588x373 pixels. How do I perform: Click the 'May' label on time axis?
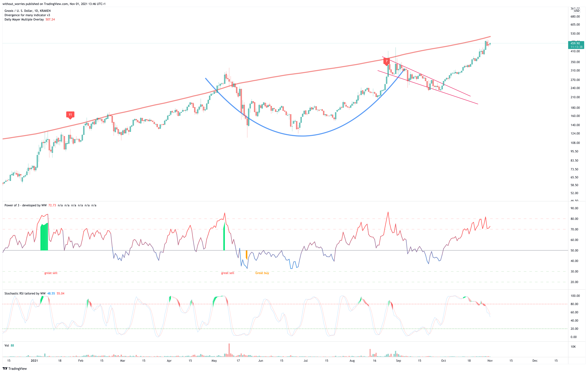(214, 361)
